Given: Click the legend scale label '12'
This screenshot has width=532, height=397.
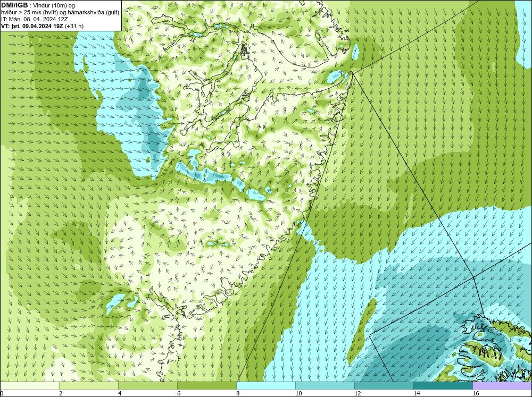Looking at the screenshot, I should 358,393.
